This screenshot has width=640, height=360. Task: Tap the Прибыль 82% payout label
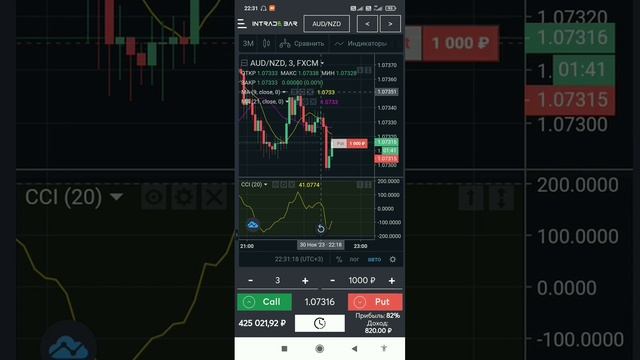coord(378,316)
